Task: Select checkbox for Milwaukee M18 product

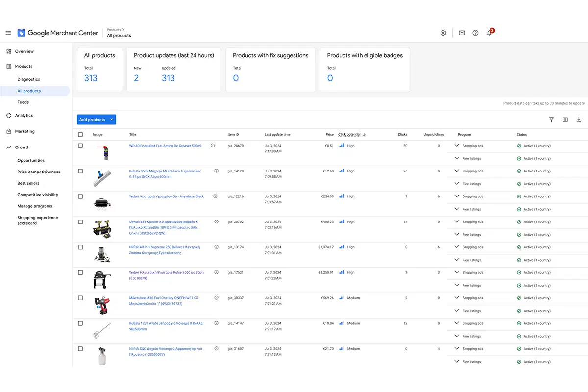Action: (x=80, y=298)
